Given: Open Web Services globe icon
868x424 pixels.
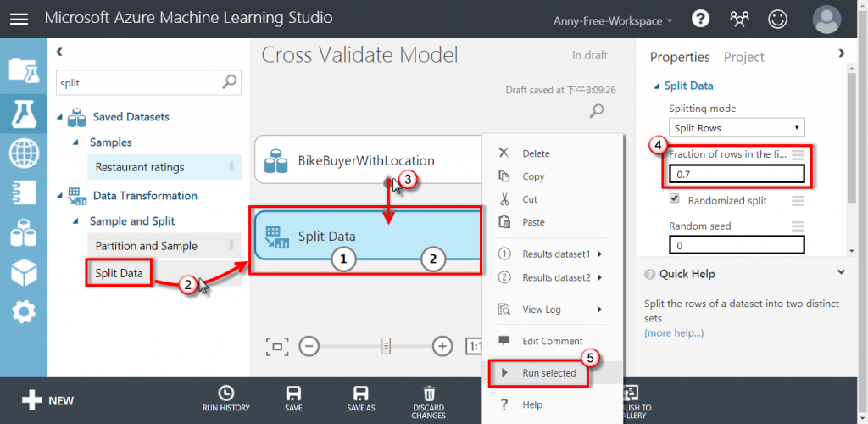Looking at the screenshot, I should pyautogui.click(x=24, y=153).
